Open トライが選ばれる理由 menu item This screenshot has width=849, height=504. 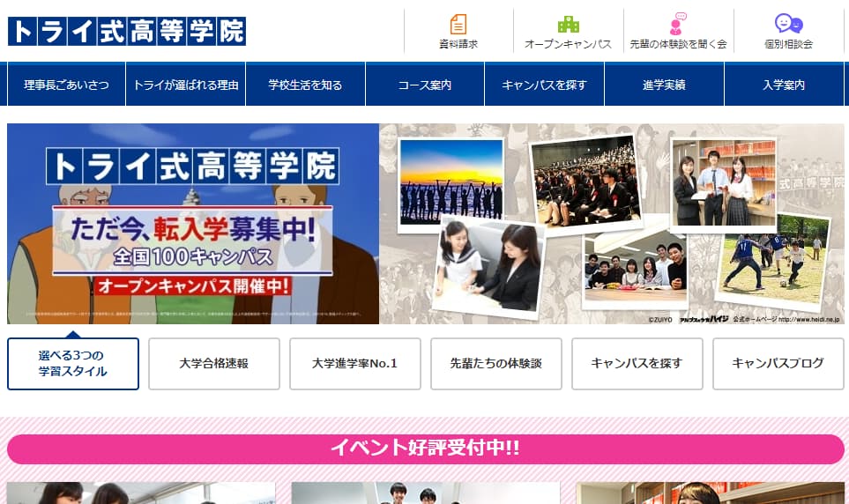click(186, 85)
